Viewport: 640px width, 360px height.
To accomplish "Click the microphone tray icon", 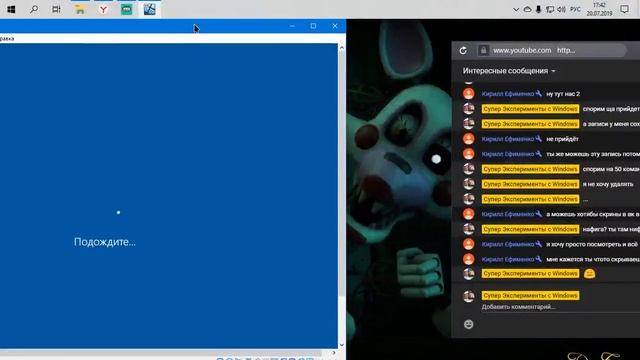I will point(538,9).
